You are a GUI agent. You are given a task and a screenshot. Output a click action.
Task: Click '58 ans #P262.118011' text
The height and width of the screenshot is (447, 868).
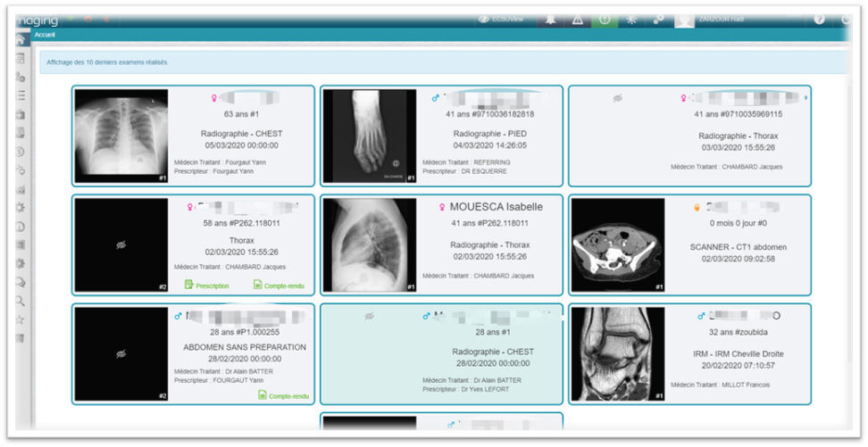tap(242, 223)
